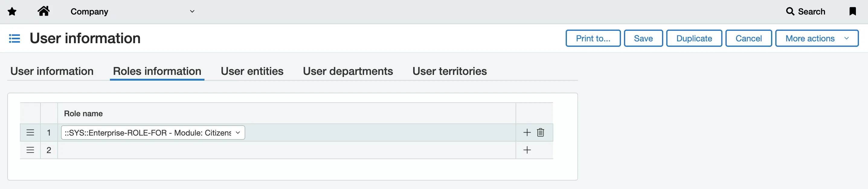Open the bookmark icon at top right

pyautogui.click(x=853, y=11)
